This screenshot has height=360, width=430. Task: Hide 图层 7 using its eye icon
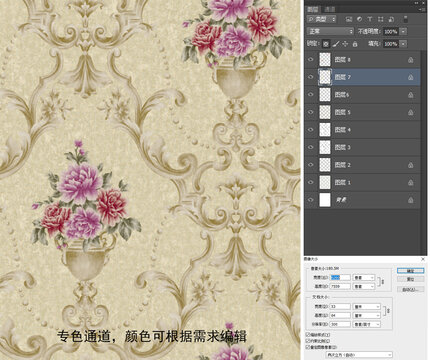tap(311, 77)
